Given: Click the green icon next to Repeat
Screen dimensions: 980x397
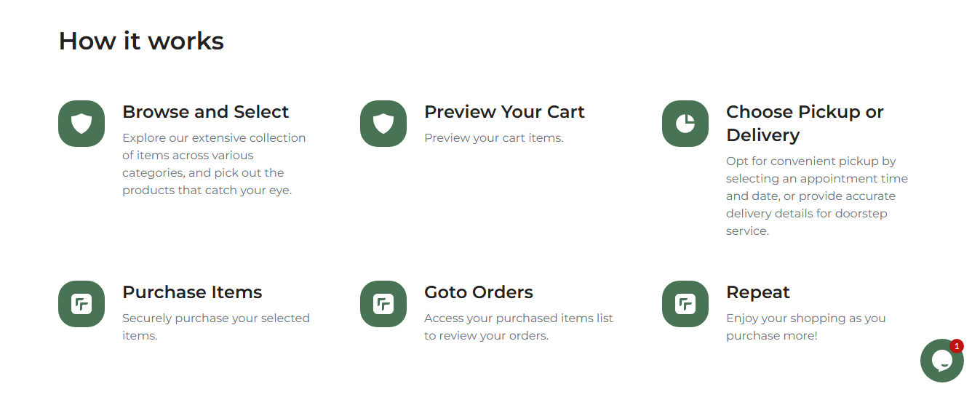Looking at the screenshot, I should click(x=685, y=304).
